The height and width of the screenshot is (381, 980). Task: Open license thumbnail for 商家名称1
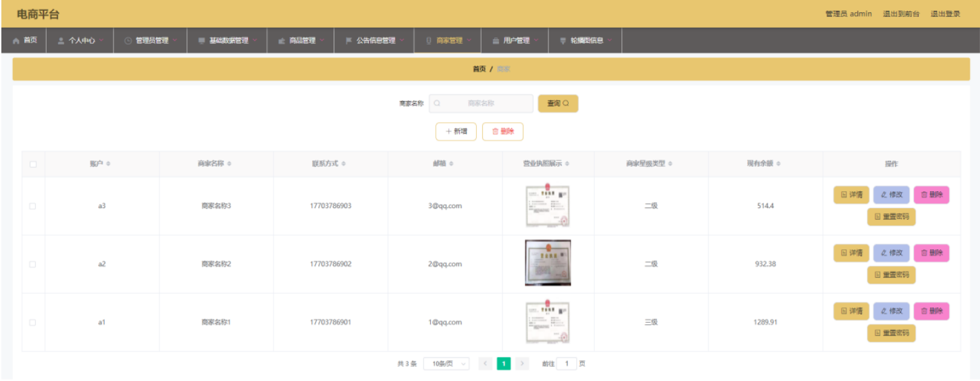coord(548,322)
